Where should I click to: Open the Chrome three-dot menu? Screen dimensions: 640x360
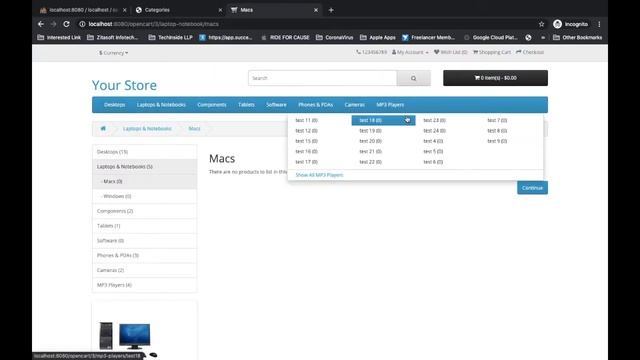(x=599, y=24)
